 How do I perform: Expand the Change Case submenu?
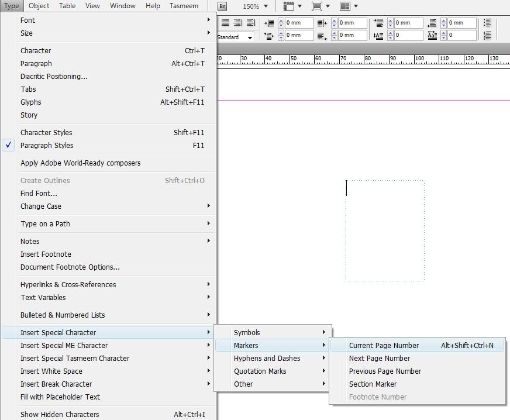pyautogui.click(x=109, y=206)
